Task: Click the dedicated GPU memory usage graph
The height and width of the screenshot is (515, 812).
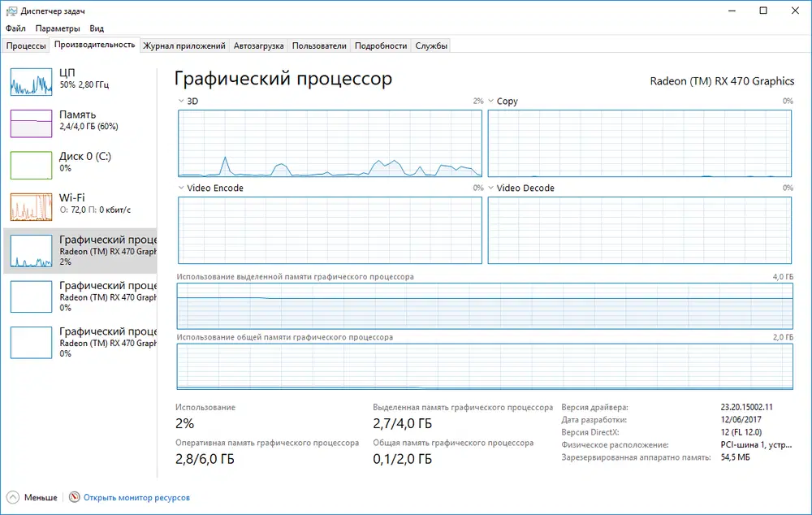Action: pyautogui.click(x=485, y=305)
